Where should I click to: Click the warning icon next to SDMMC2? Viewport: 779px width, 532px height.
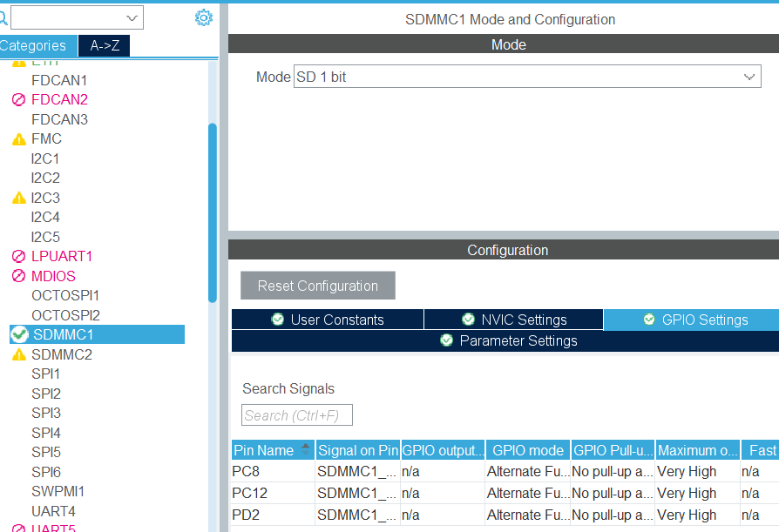click(x=18, y=354)
